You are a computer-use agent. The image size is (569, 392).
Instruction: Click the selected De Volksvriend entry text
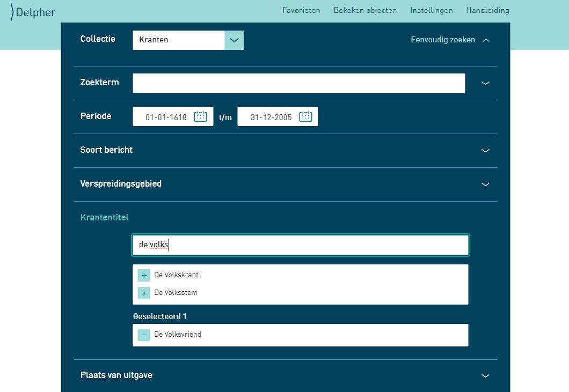tap(178, 334)
